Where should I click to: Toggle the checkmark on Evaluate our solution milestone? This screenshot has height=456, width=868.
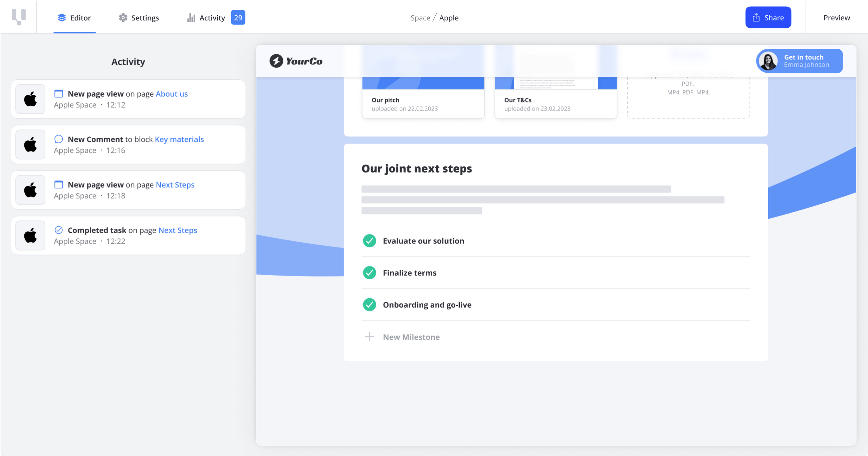point(370,241)
